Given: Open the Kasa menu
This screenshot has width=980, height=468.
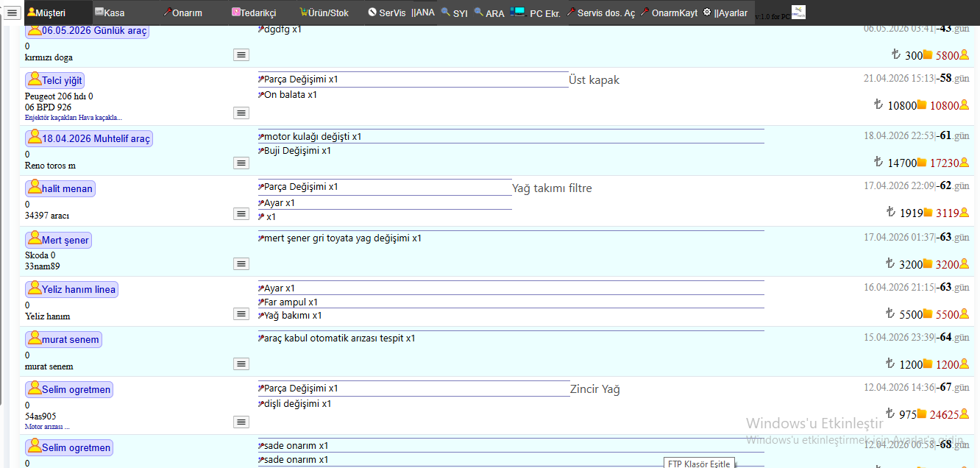Looking at the screenshot, I should click(x=110, y=13).
